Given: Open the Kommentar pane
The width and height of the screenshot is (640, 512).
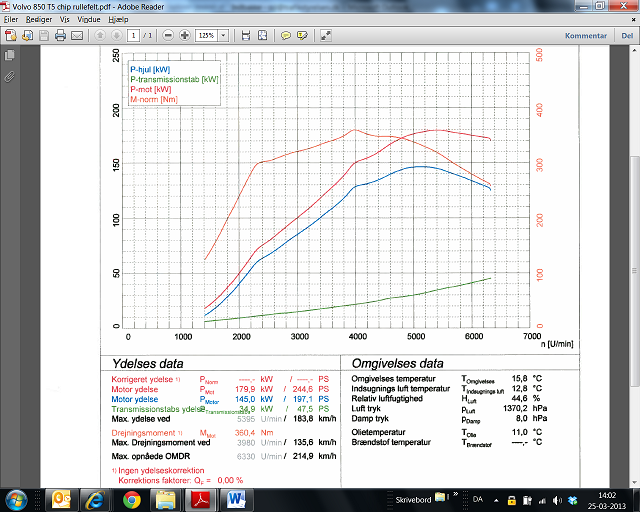Looking at the screenshot, I should point(586,36).
